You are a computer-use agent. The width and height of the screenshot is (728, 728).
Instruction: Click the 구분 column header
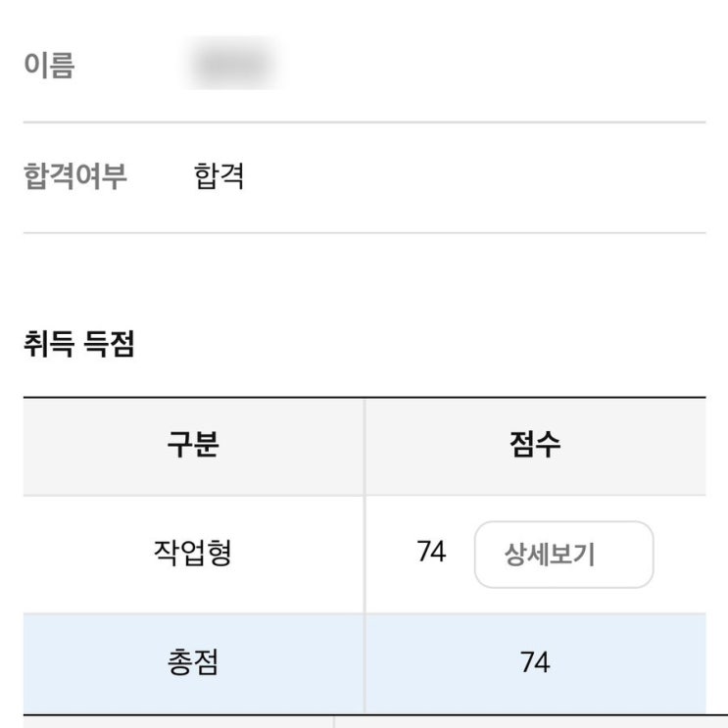click(193, 447)
